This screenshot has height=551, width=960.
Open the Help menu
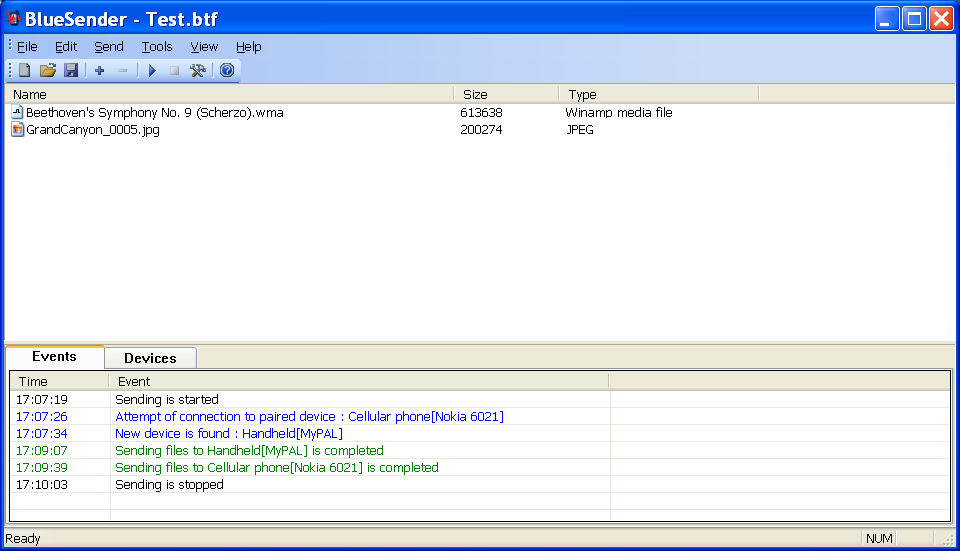[249, 47]
